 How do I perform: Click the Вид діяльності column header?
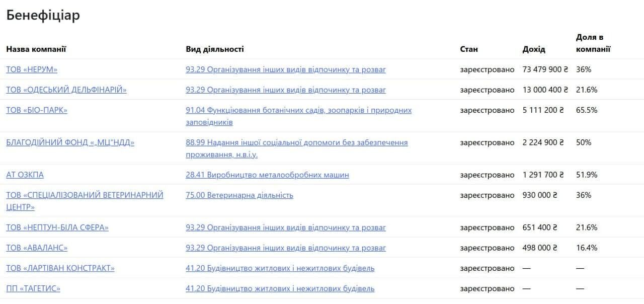coord(215,49)
